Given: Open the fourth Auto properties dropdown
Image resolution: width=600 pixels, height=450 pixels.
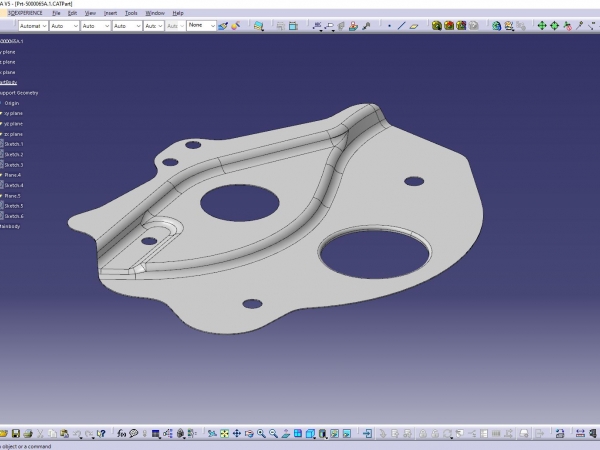Looking at the screenshot, I should (127, 26).
